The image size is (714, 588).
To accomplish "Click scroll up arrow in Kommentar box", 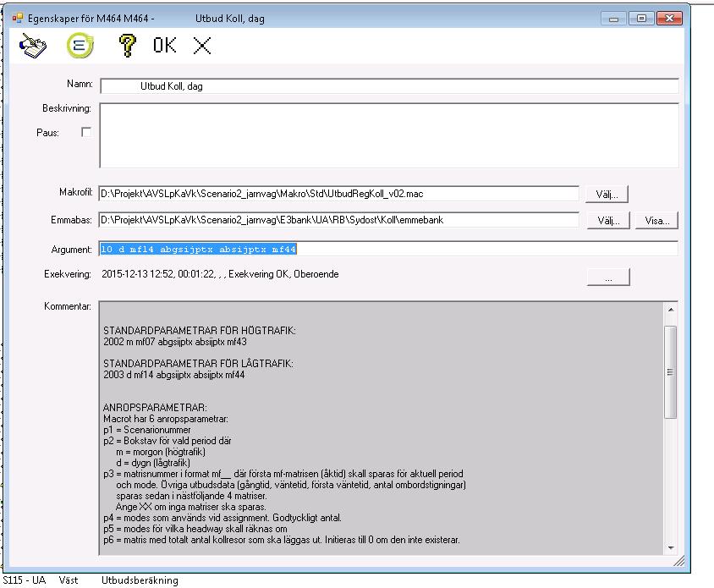I will [x=671, y=310].
